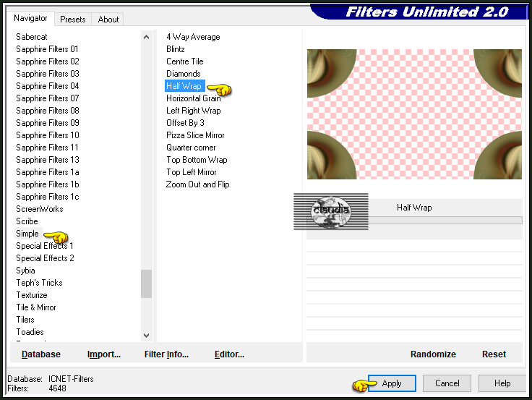The image size is (532, 400).
Task: Select Sapphire Filters 02 category
Action: click(48, 61)
